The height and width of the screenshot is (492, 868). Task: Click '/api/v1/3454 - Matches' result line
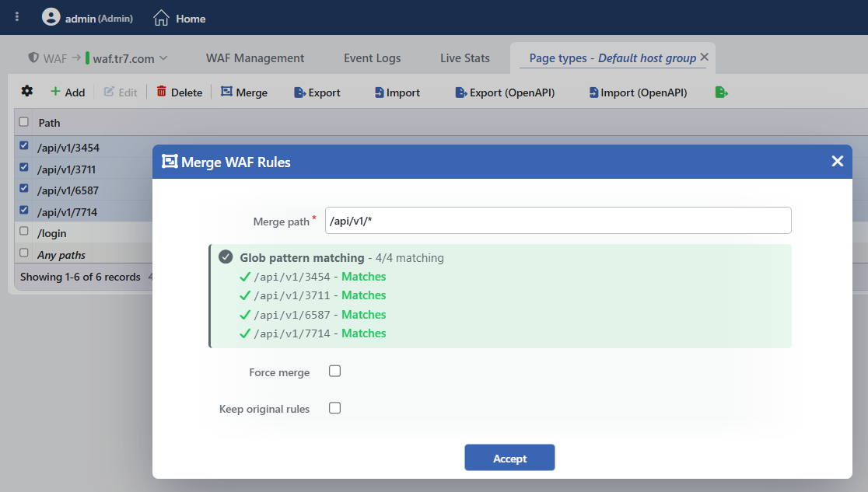[x=313, y=276]
